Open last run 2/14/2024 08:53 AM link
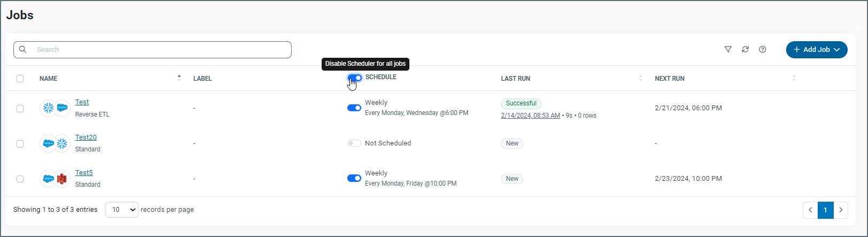 pos(530,116)
